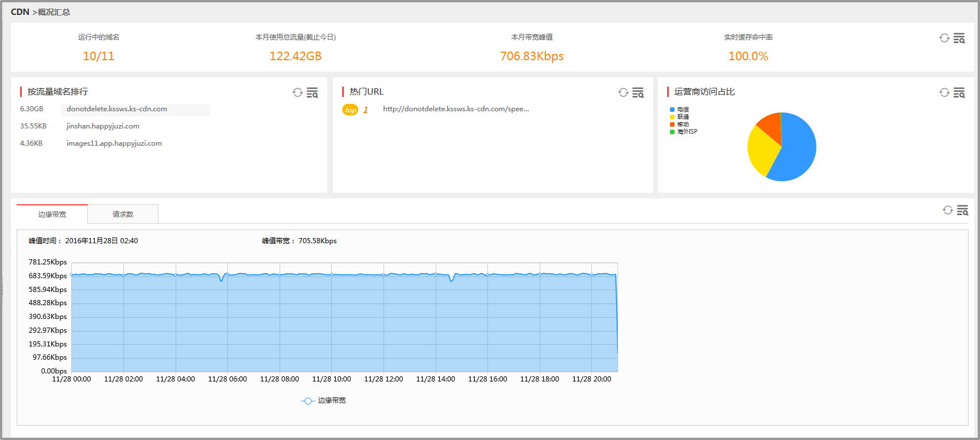980x440 pixels.
Task: Open details view for summary statistics
Action: coord(959,38)
